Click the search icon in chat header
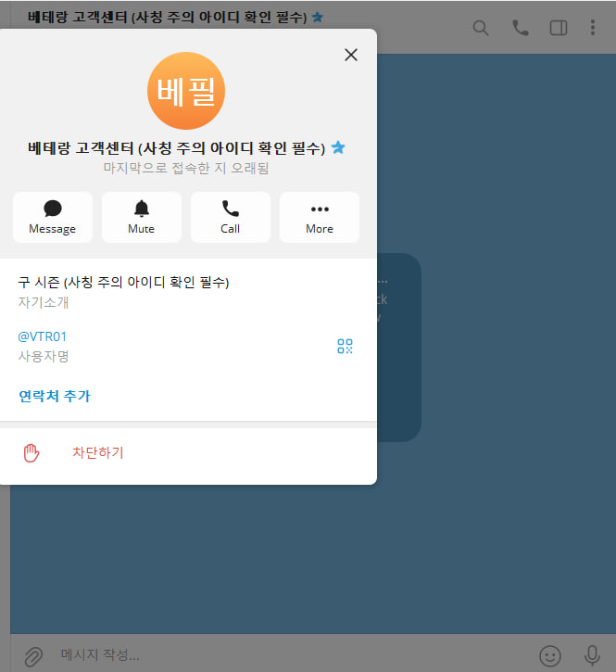Image resolution: width=616 pixels, height=672 pixels. point(481,28)
